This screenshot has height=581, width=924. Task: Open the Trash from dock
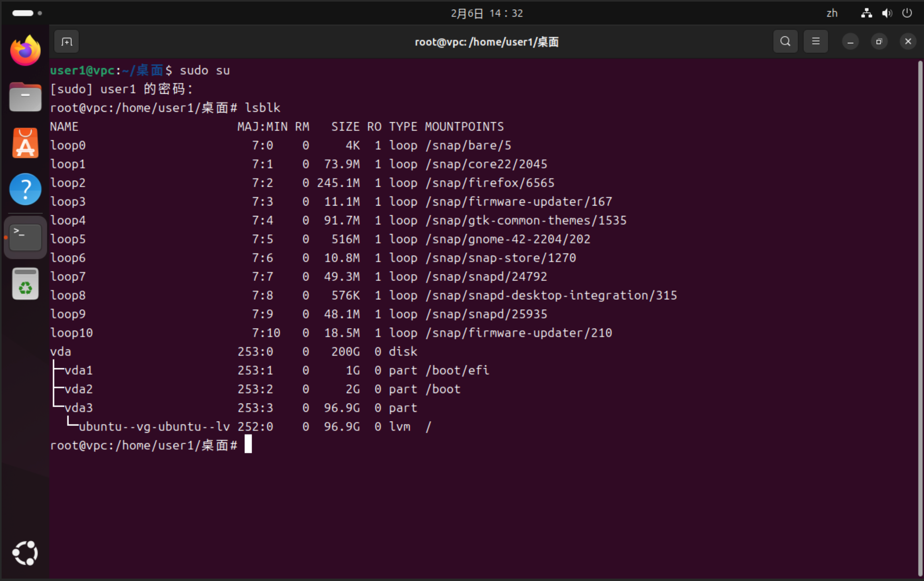tap(25, 284)
